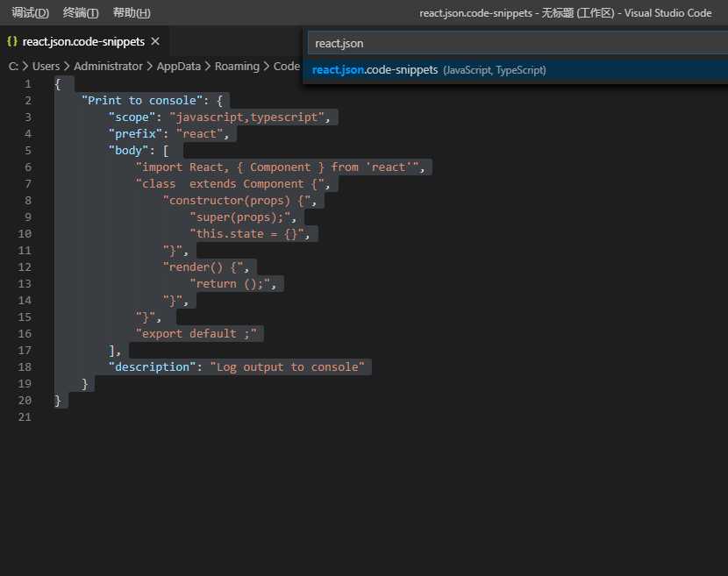Focus the quick pick input containing react.json
This screenshot has height=576, width=728.
[517, 43]
